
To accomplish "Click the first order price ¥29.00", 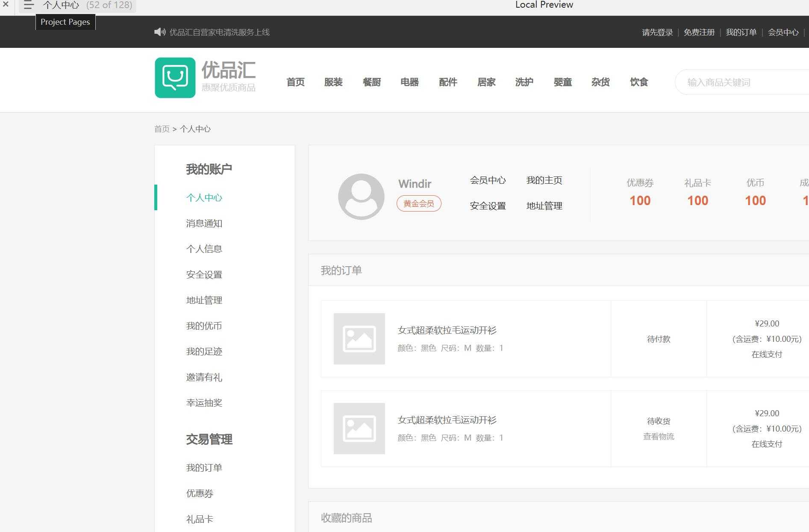I will click(x=767, y=324).
